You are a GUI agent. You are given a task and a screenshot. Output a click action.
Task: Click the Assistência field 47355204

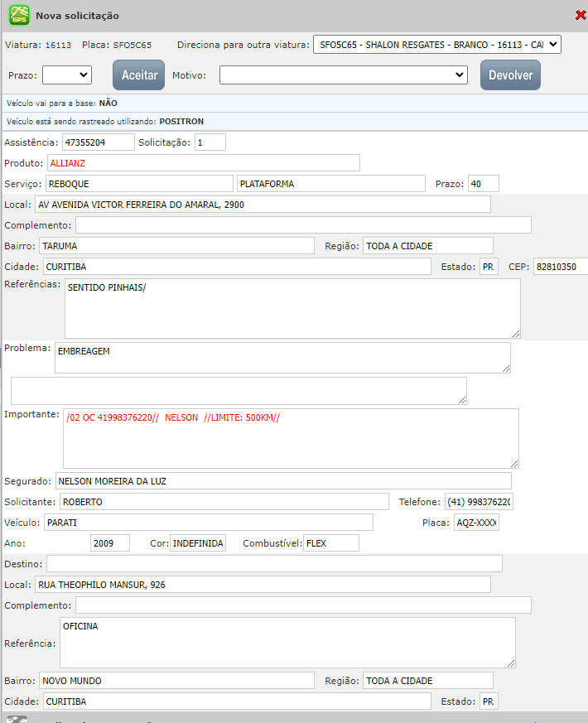[x=99, y=142]
